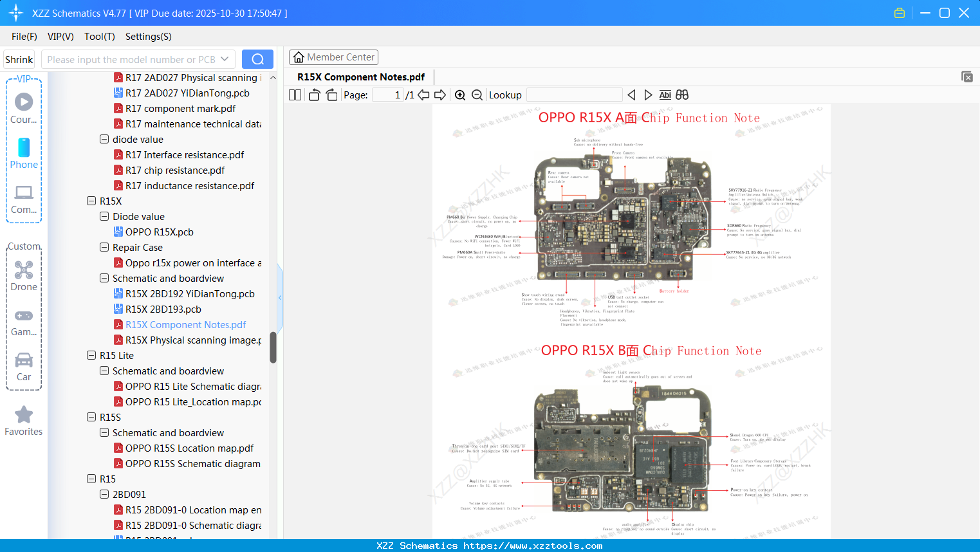
Task: Click the XZZ logo in title bar
Action: (16, 13)
